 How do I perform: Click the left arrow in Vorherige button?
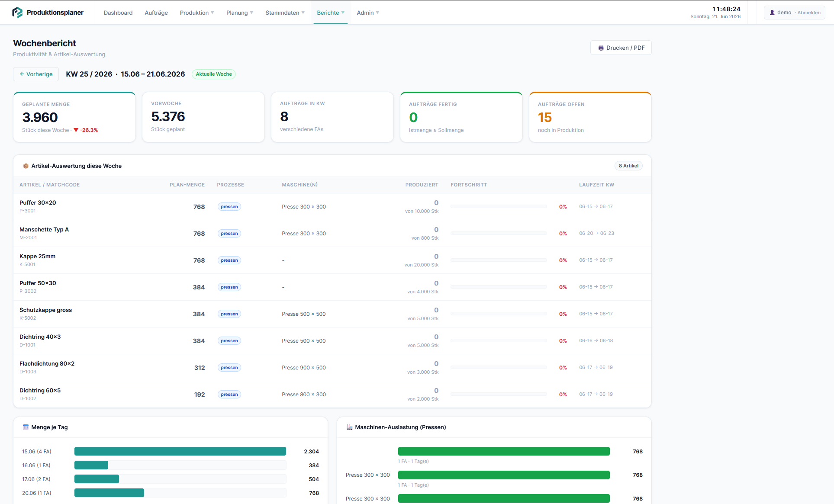pos(22,74)
